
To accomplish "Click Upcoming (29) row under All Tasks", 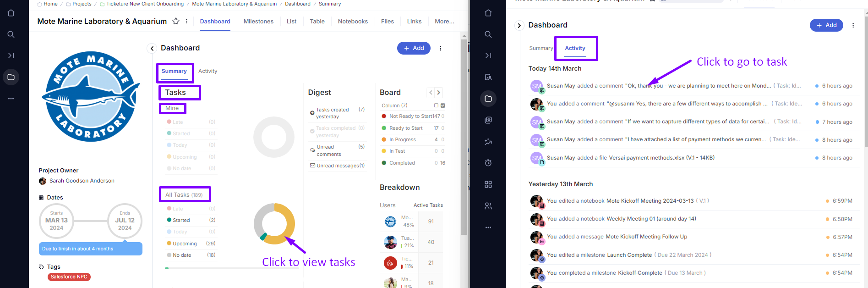I will 191,244.
